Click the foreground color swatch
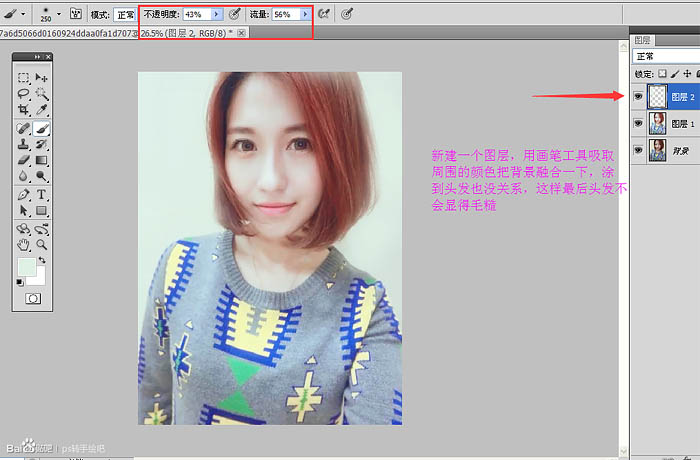The image size is (700, 460). coord(26,267)
